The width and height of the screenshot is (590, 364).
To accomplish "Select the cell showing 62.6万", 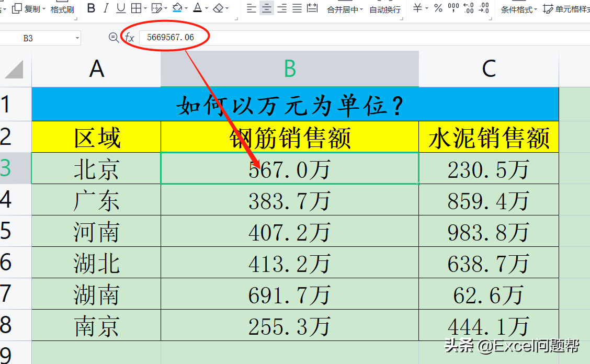I will (x=489, y=294).
